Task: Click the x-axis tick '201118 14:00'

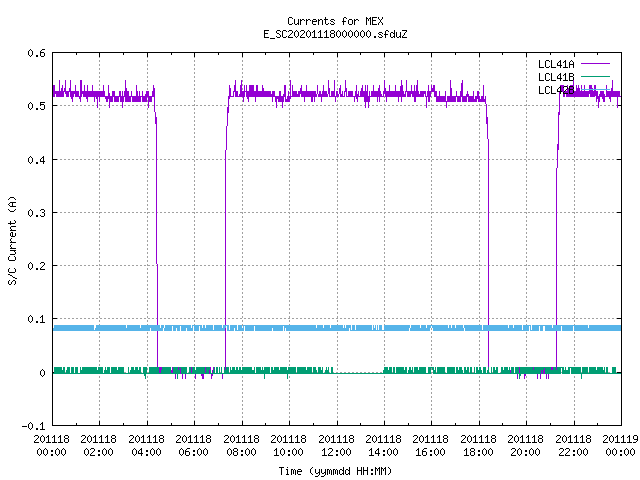Action: [383, 446]
